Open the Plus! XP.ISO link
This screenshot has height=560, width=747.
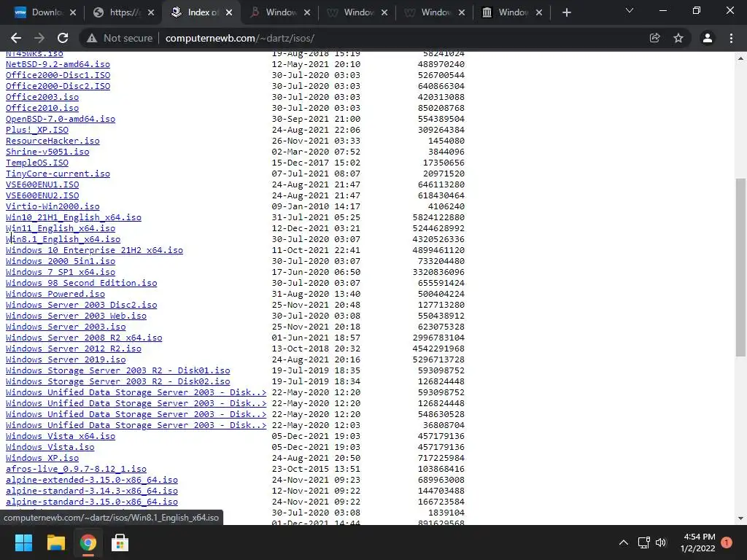pos(37,130)
